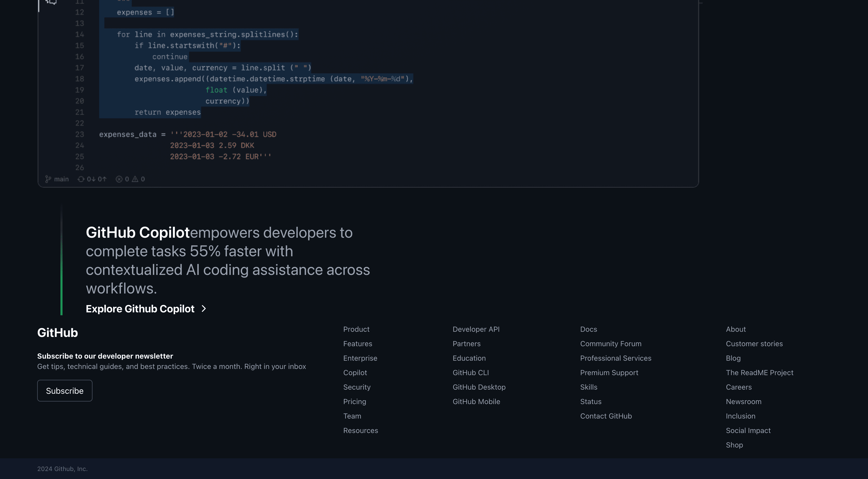The height and width of the screenshot is (479, 868).
Task: Visit the Community Forum link
Action: [x=610, y=344]
